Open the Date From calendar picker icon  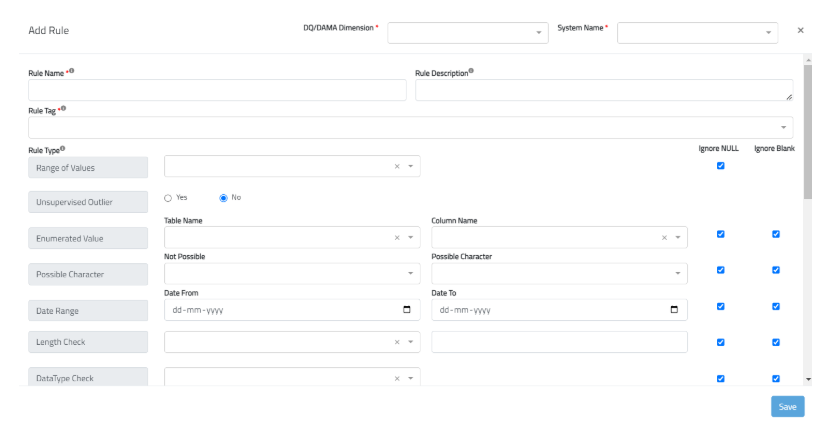tap(406, 310)
